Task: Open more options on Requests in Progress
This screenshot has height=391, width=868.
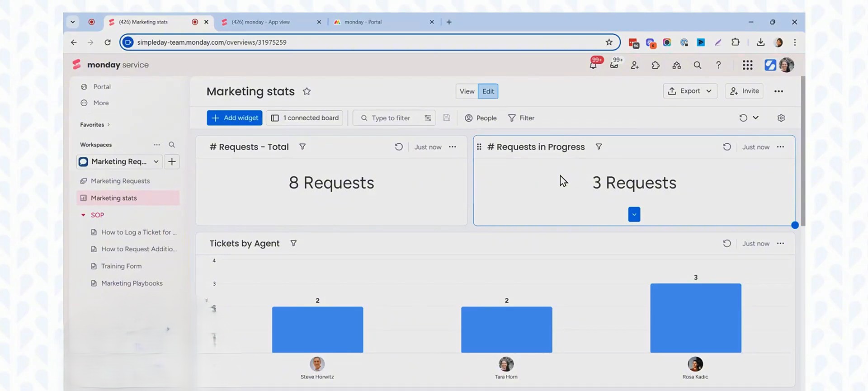Action: [x=780, y=147]
